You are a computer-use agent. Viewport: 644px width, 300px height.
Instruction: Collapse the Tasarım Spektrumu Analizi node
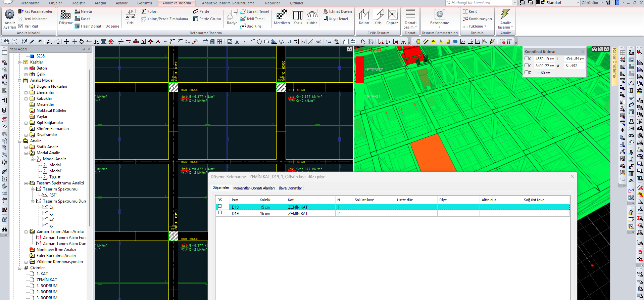(26, 183)
